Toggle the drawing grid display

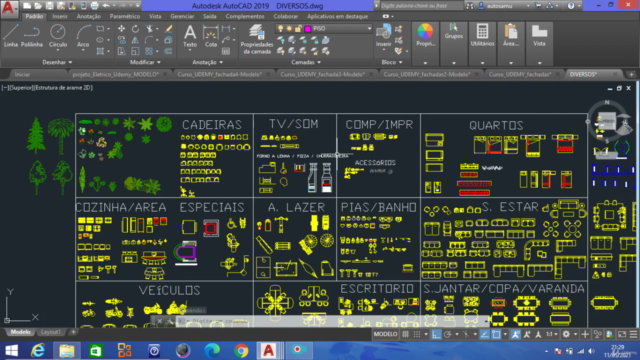(x=405, y=334)
